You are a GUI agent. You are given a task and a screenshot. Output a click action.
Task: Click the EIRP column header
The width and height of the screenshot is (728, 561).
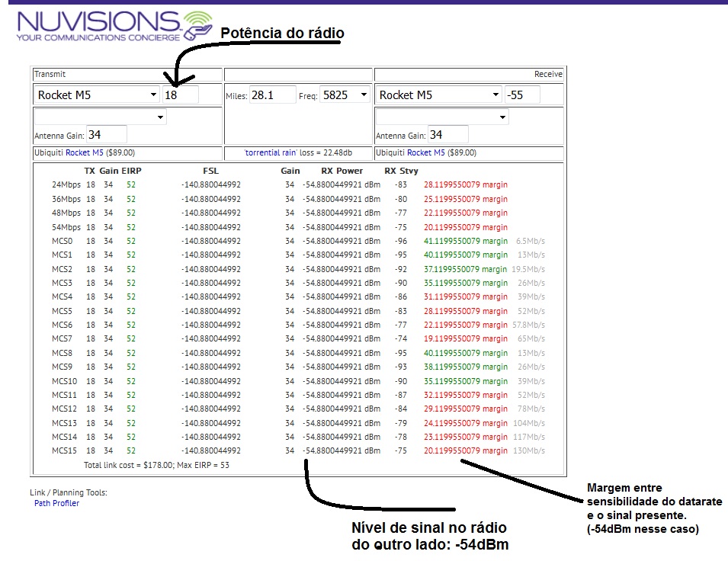coord(131,171)
